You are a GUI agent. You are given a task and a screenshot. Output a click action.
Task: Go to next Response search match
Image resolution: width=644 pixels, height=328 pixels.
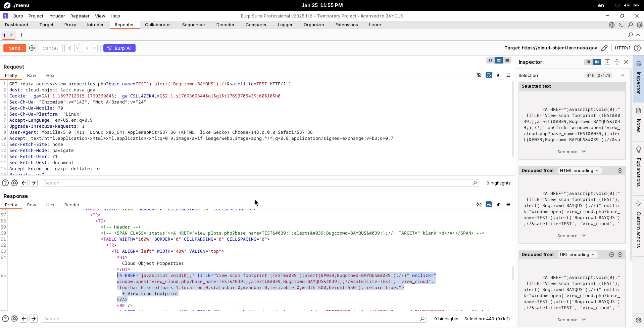pos(34,319)
